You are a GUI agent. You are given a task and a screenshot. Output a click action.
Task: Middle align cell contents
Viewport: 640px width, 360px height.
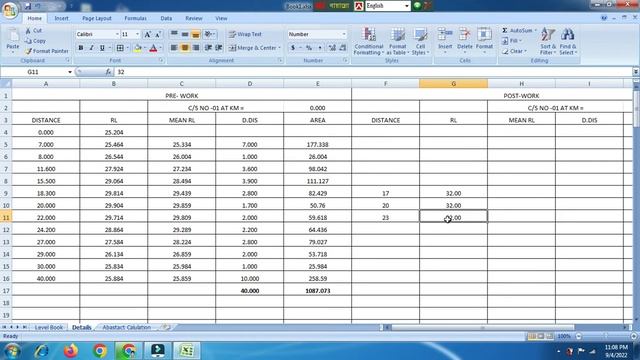tap(185, 34)
